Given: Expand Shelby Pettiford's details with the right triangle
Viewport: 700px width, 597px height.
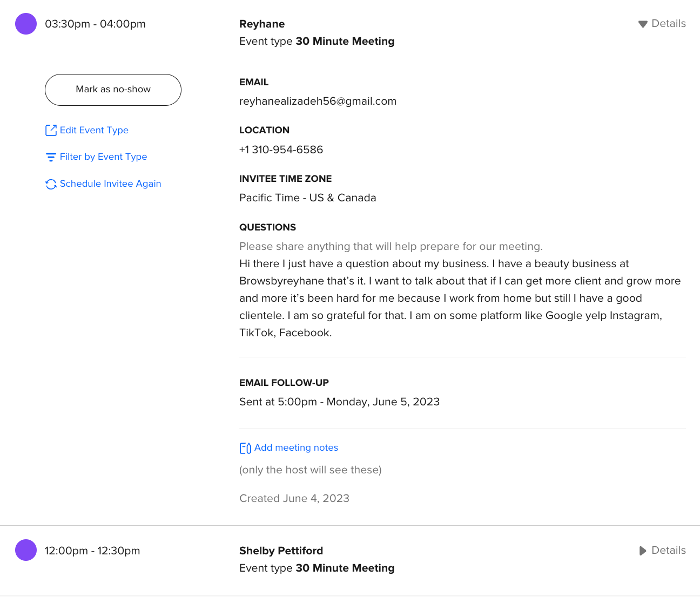Looking at the screenshot, I should click(643, 551).
